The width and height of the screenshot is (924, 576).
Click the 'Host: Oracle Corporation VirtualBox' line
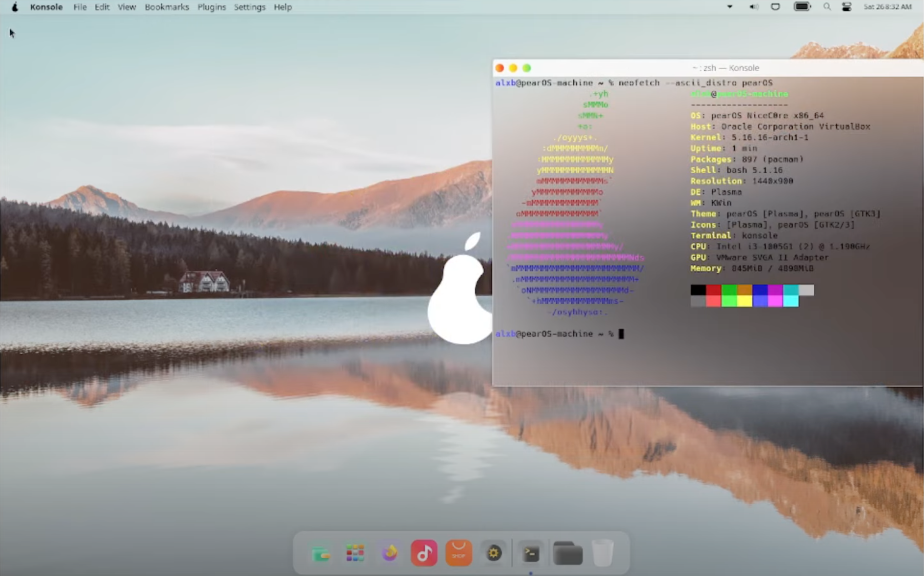tap(780, 126)
